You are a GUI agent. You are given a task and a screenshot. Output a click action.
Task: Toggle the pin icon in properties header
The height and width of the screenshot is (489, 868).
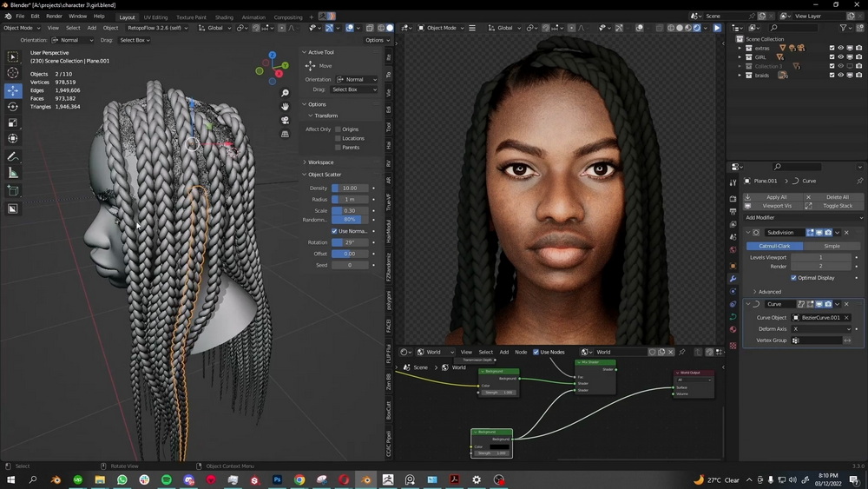point(859,181)
